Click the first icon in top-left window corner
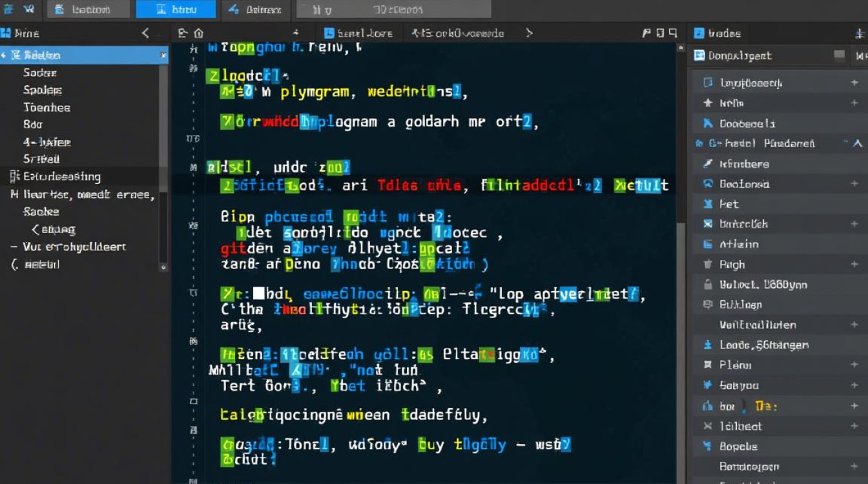 click(x=9, y=9)
